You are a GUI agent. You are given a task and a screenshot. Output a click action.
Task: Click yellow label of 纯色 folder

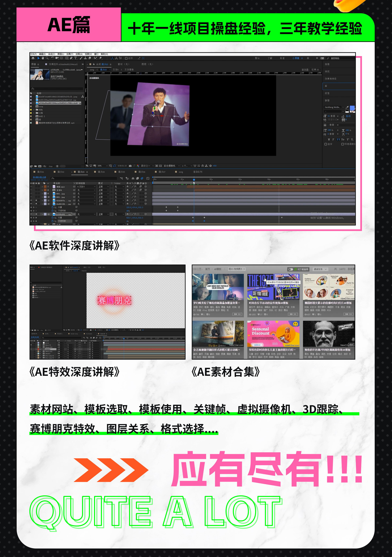pos(31,110)
